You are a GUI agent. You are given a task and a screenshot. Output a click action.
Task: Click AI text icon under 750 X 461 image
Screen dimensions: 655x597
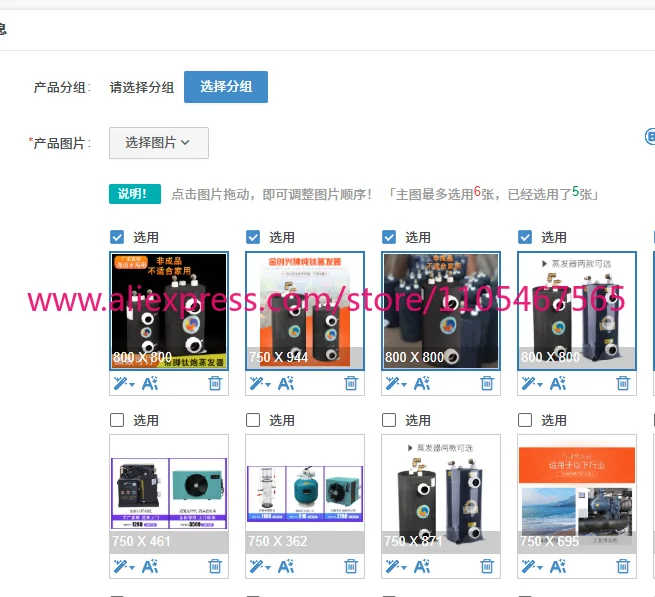(x=150, y=567)
